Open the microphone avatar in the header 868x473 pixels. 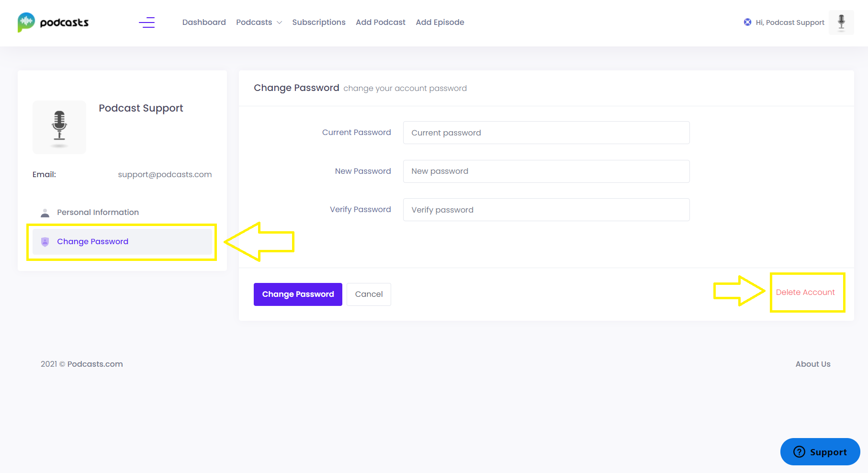tap(841, 23)
